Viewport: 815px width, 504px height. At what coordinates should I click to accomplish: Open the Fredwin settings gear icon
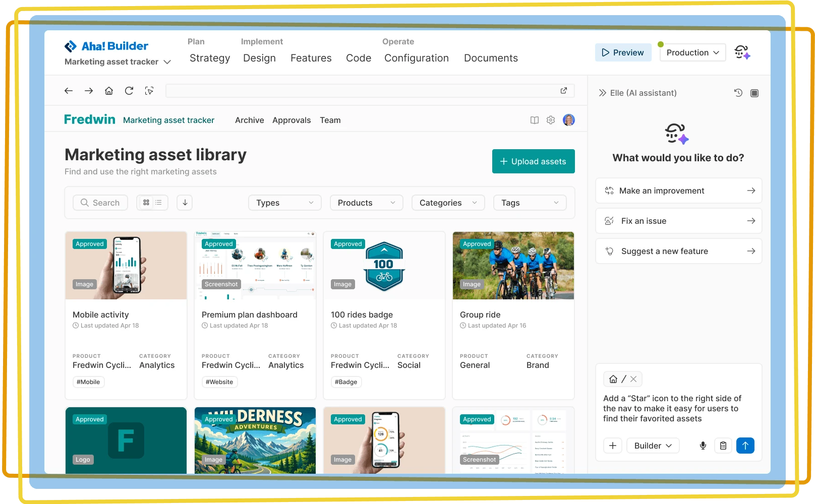click(x=551, y=119)
